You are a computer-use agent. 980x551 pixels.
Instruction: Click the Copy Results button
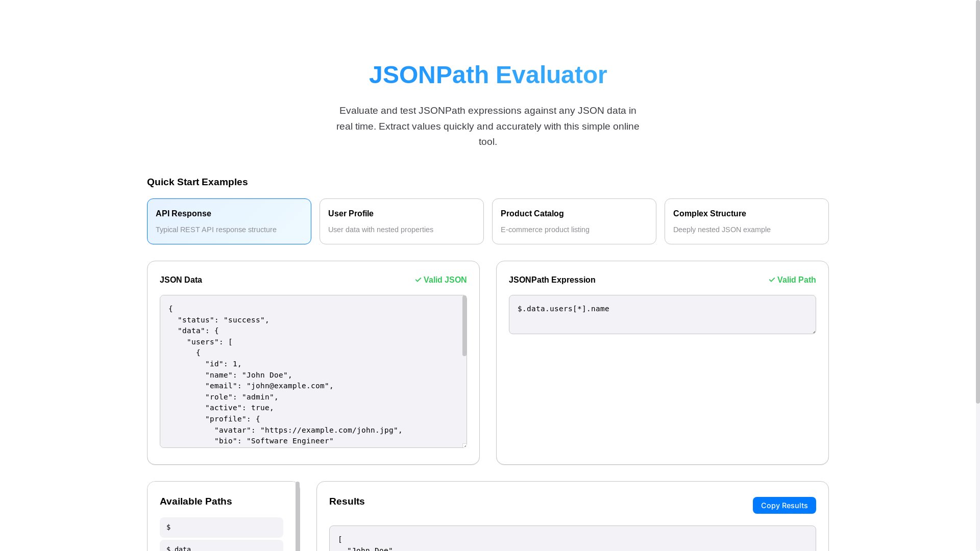click(784, 505)
